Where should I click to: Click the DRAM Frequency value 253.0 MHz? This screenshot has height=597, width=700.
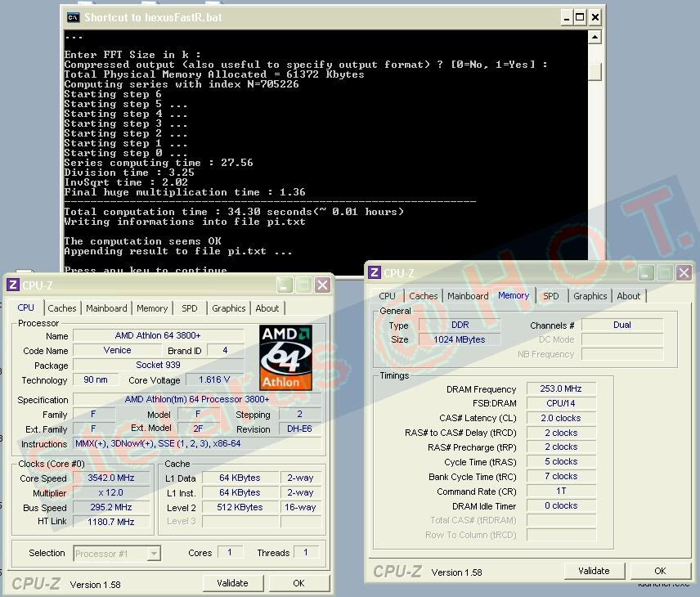pyautogui.click(x=561, y=388)
